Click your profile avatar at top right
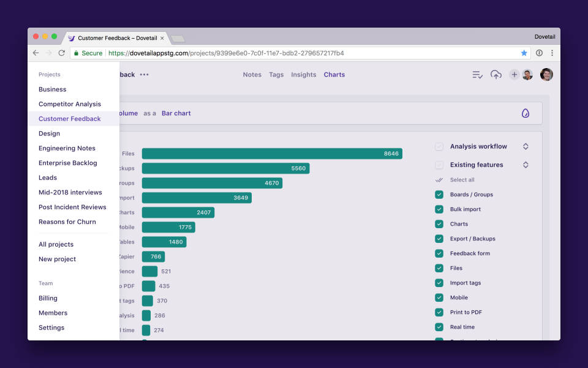Image resolution: width=588 pixels, height=368 pixels. click(545, 74)
